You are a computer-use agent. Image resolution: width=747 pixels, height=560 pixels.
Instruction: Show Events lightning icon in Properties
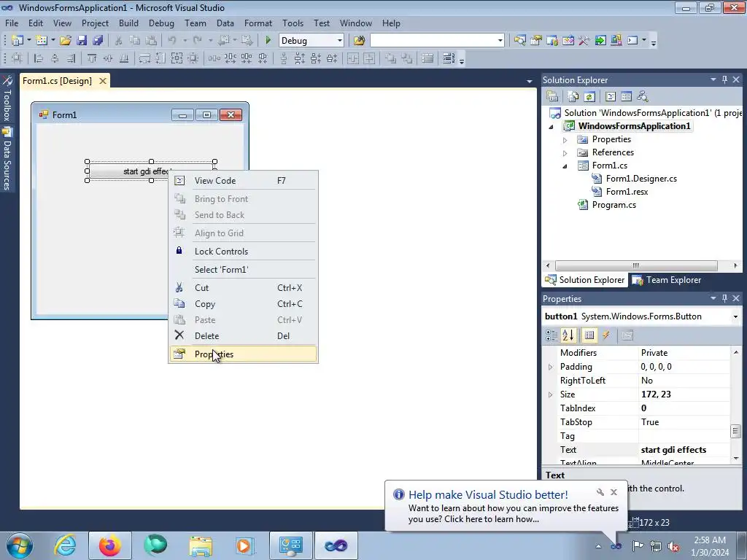(606, 335)
